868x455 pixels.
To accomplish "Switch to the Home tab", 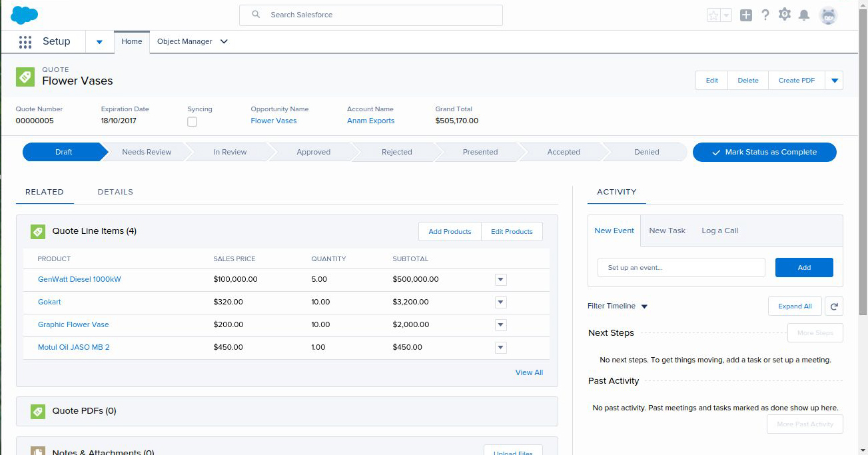I will click(x=132, y=41).
